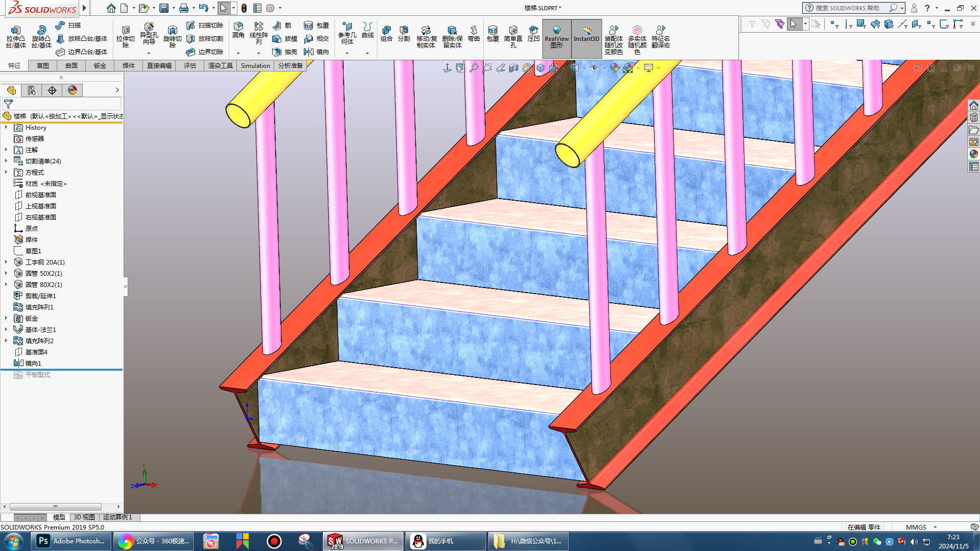
Task: Open the Draft (拔模) tool
Action: [285, 38]
